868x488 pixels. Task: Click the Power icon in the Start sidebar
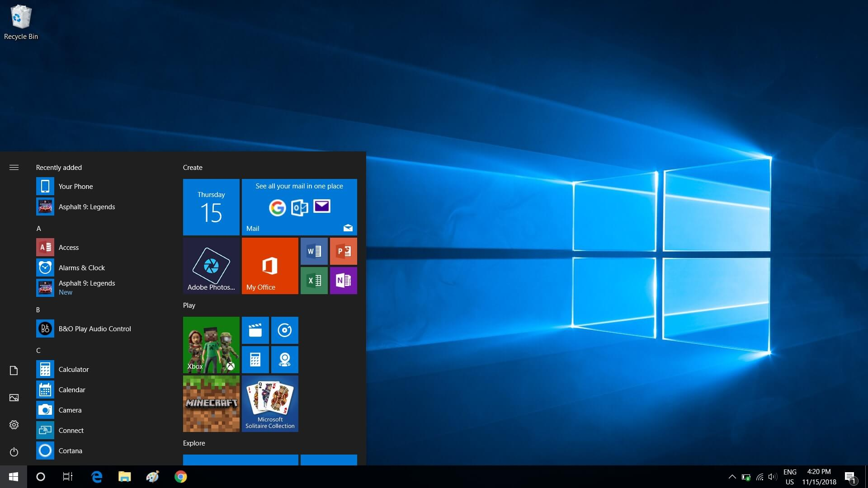click(x=14, y=452)
